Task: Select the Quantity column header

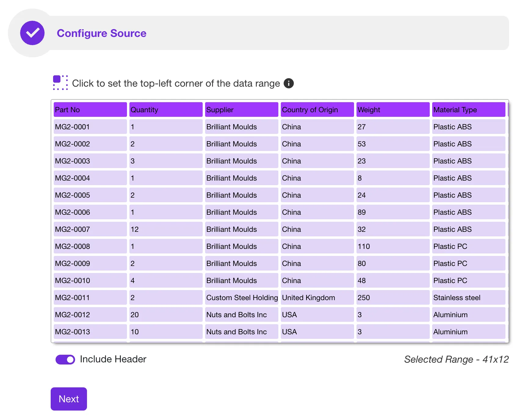Action: coord(165,109)
